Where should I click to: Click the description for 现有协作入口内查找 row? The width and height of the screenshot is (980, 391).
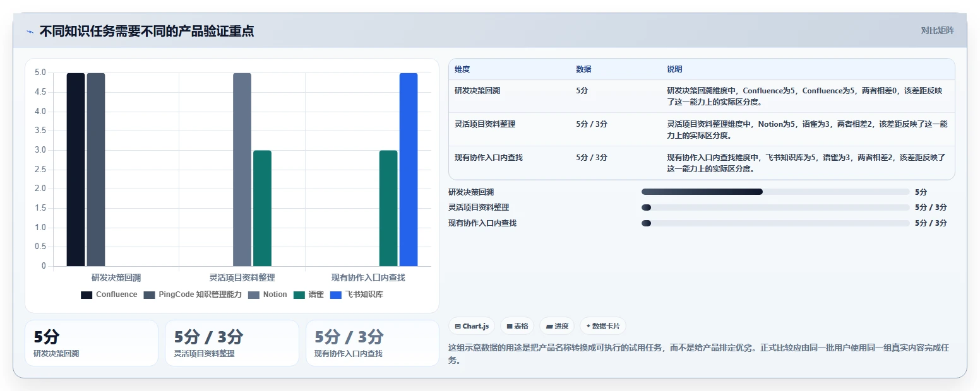click(806, 163)
